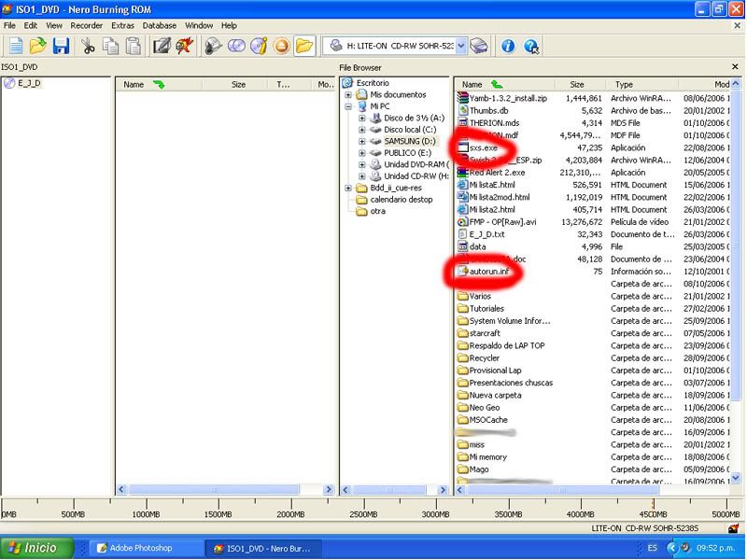This screenshot has width=747, height=560.
Task: Open the recorder drive dropdown H: LITE-ON
Action: pos(461,46)
